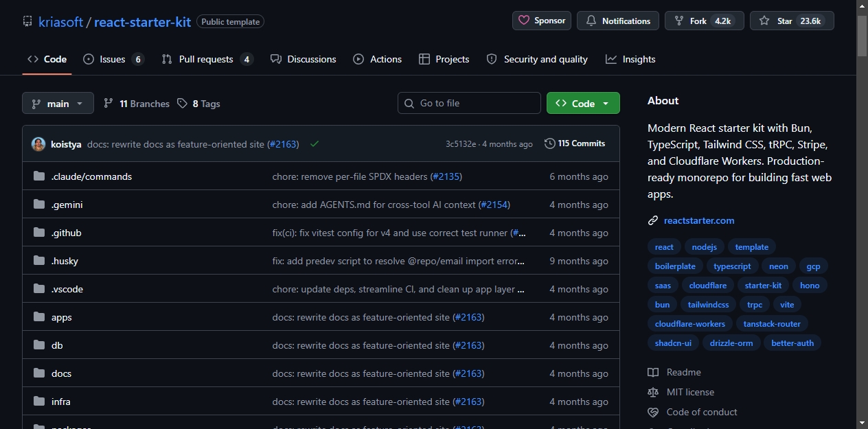Select the drizzle-orm topic tag
Screen dimensions: 868x429
[x=731, y=343]
